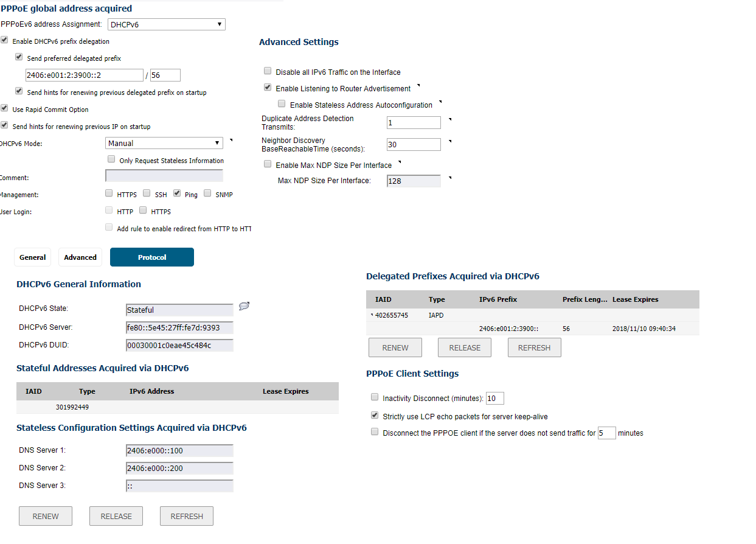Click IPv6 Address column header in Stateful table
Viewport: 756px width, 544px height.
pos(151,391)
